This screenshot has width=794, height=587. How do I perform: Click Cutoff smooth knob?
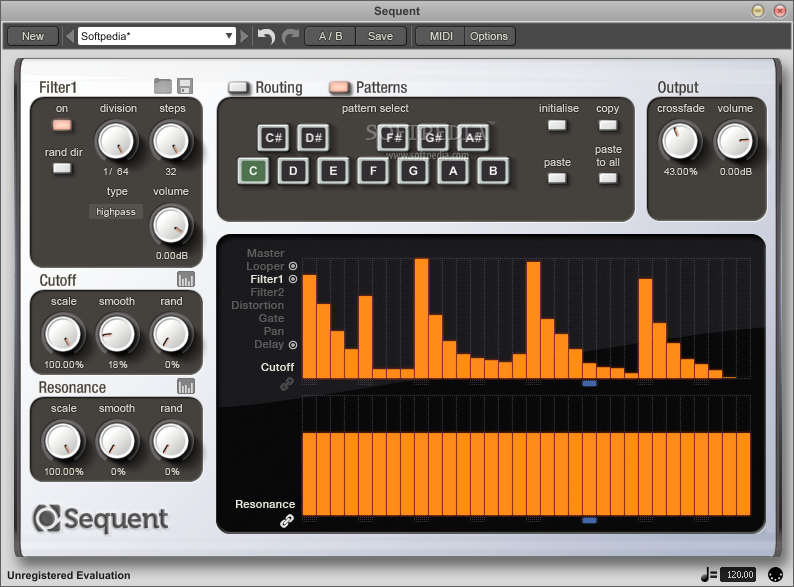click(116, 334)
